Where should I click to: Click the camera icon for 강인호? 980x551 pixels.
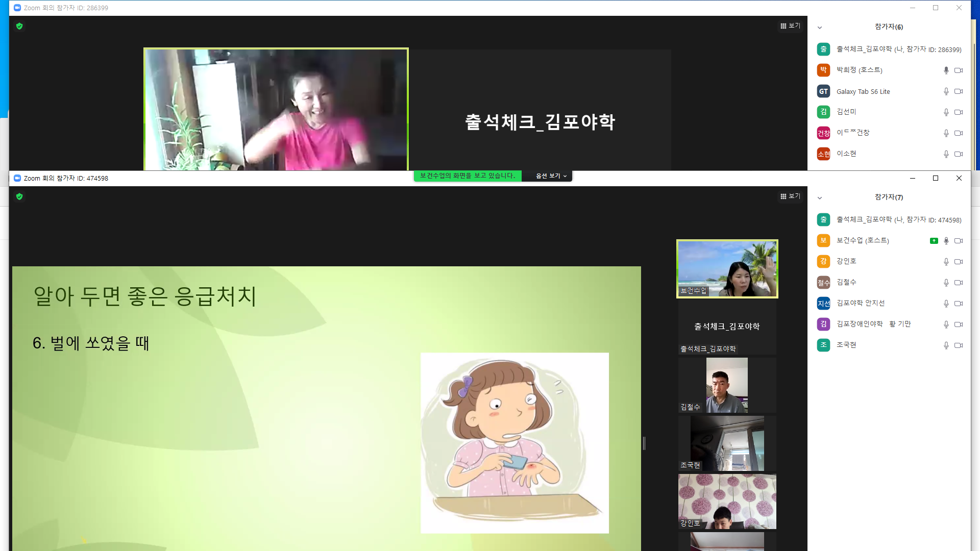[x=959, y=262]
